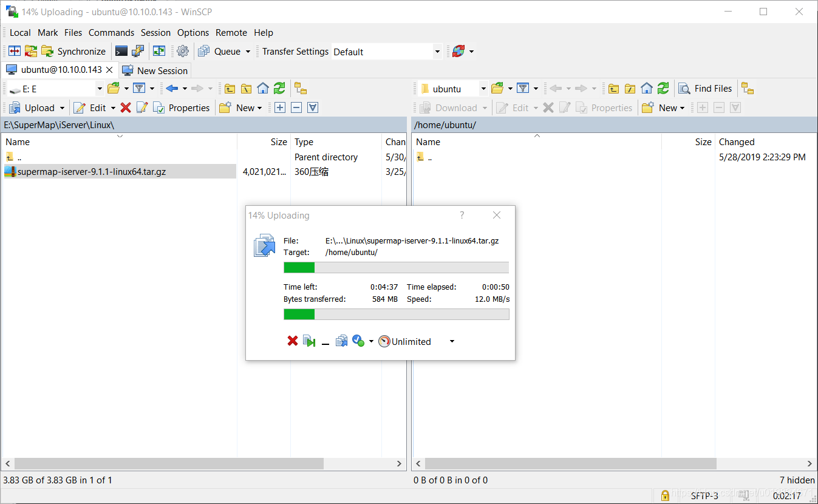The image size is (818, 504).
Task: Click local Unselect Files minus icon
Action: 296,107
